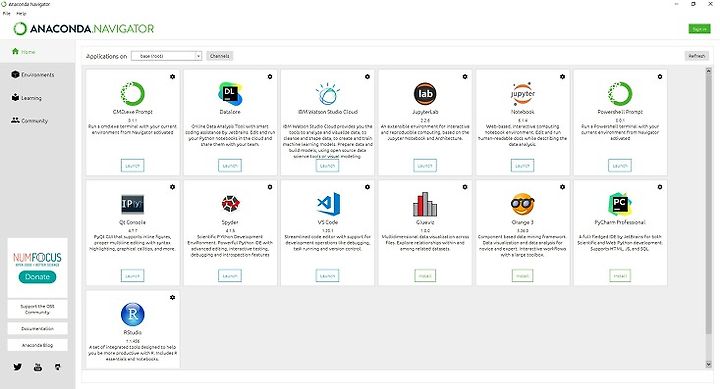Open the Help menu
This screenshot has height=389, width=720.
tap(22, 13)
